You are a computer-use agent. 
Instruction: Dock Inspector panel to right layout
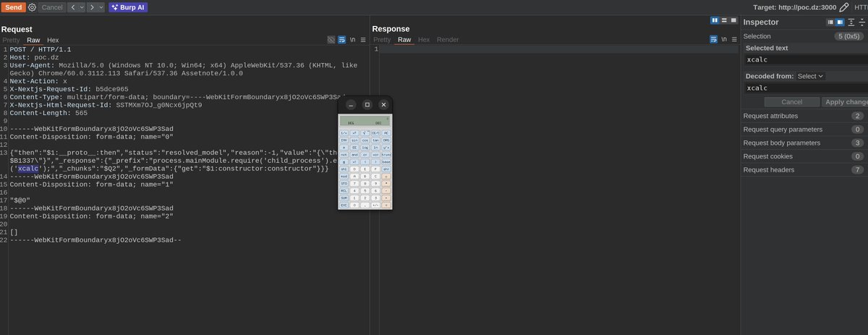(x=841, y=22)
